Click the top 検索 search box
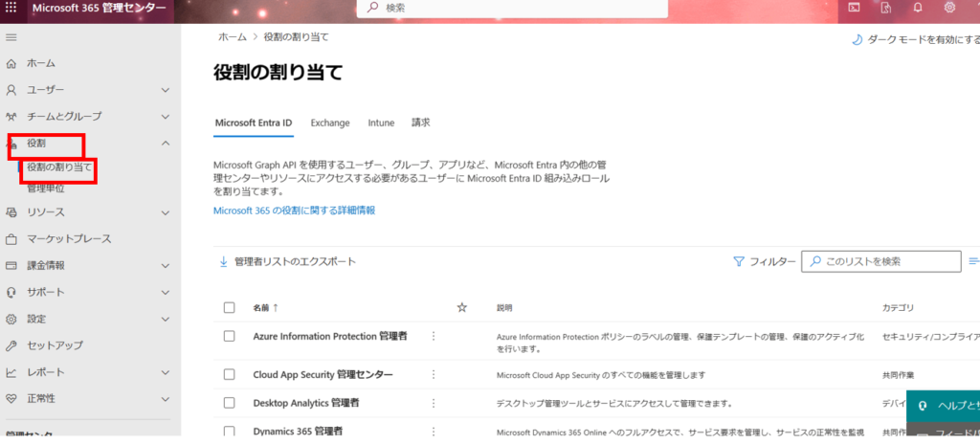 click(x=513, y=8)
